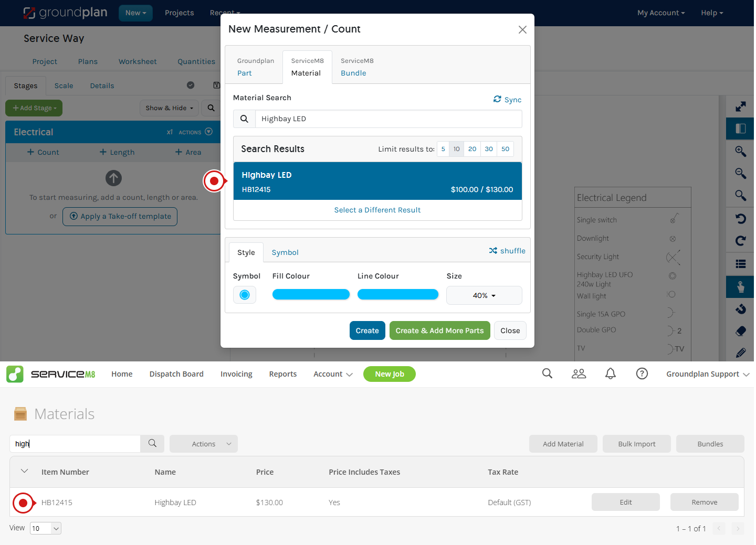
Task: Click Select a Different Result link
Action: point(377,210)
